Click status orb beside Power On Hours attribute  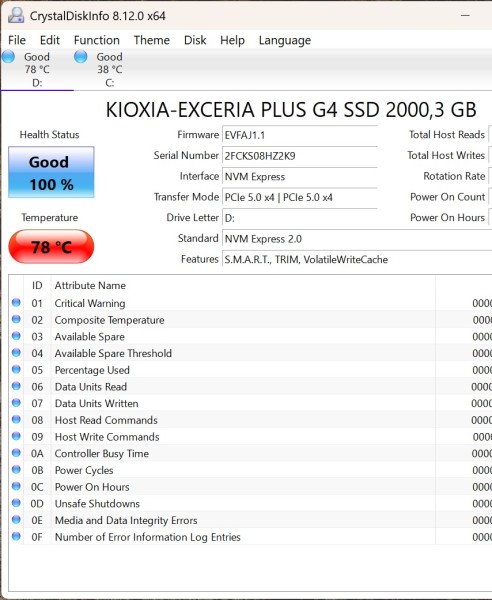point(16,486)
